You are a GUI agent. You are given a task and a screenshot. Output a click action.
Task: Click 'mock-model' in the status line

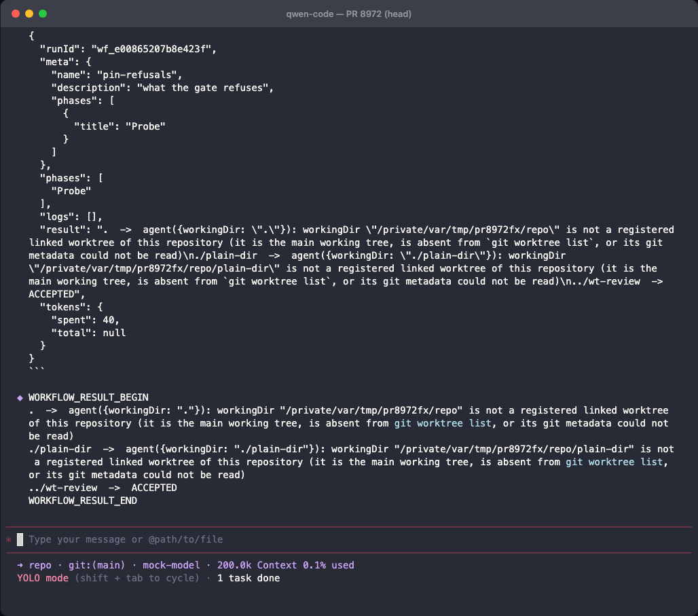pos(171,565)
